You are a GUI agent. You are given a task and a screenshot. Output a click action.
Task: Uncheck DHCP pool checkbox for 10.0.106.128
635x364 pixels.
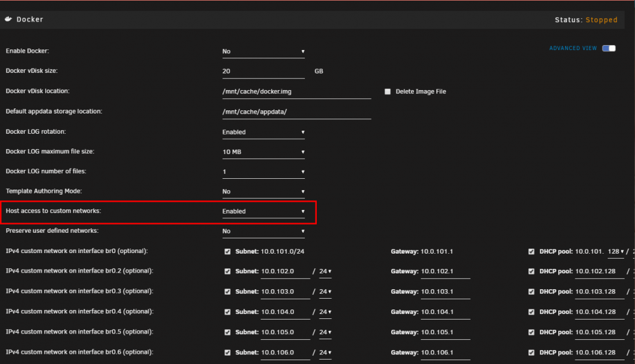point(531,353)
